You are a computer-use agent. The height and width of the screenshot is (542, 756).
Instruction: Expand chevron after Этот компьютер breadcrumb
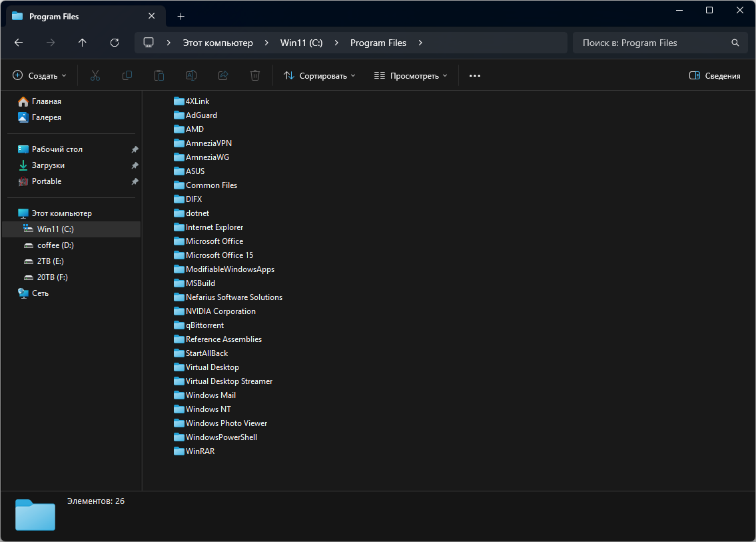266,43
